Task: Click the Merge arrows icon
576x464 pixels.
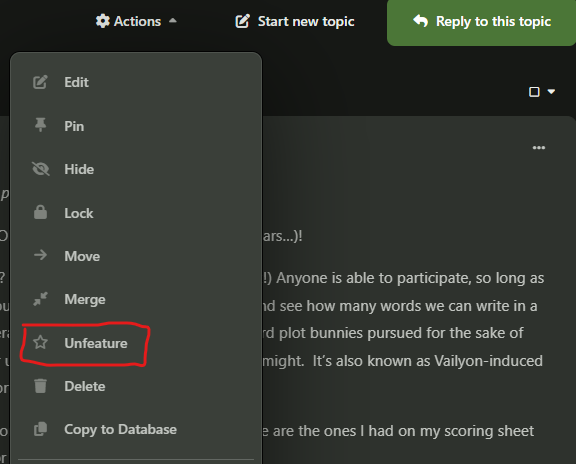Action: (x=40, y=299)
